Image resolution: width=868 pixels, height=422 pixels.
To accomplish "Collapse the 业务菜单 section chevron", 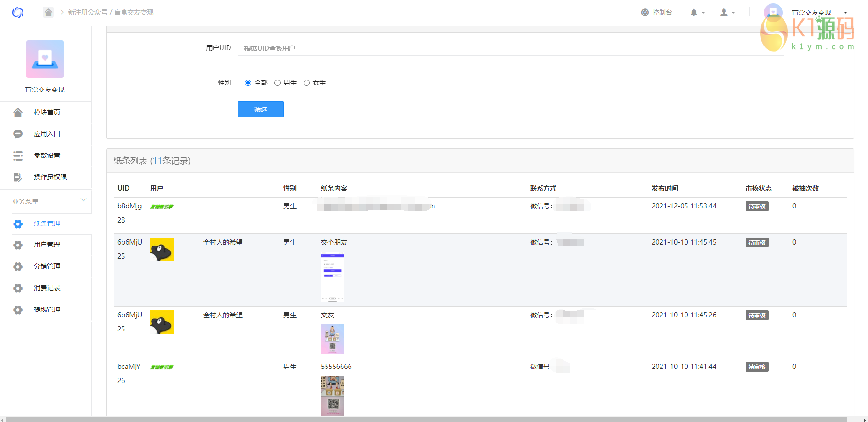I will pyautogui.click(x=84, y=200).
